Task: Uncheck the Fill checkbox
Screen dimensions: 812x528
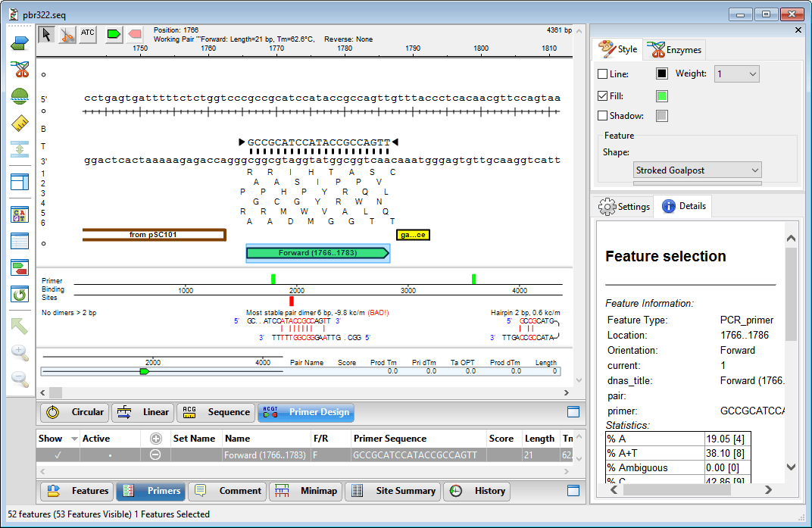Action: (x=602, y=96)
